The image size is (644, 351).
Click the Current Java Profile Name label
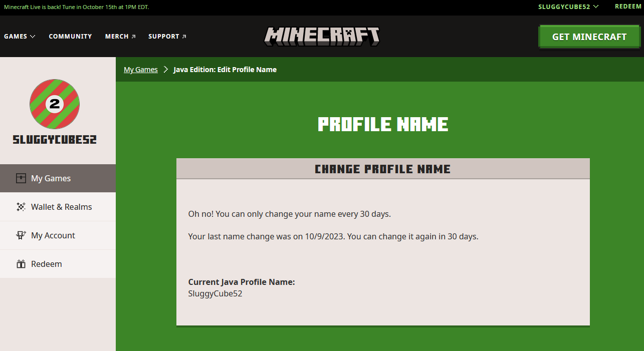(x=242, y=282)
